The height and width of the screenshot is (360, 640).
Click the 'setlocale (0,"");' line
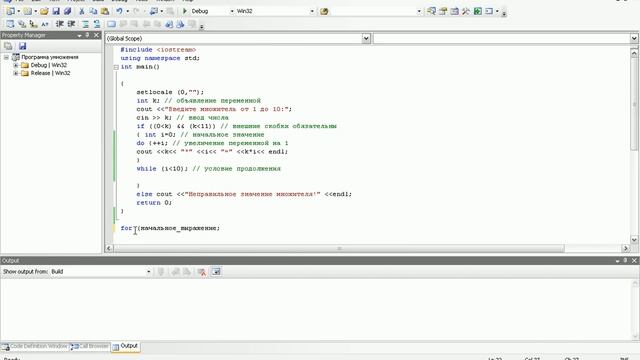(170, 92)
